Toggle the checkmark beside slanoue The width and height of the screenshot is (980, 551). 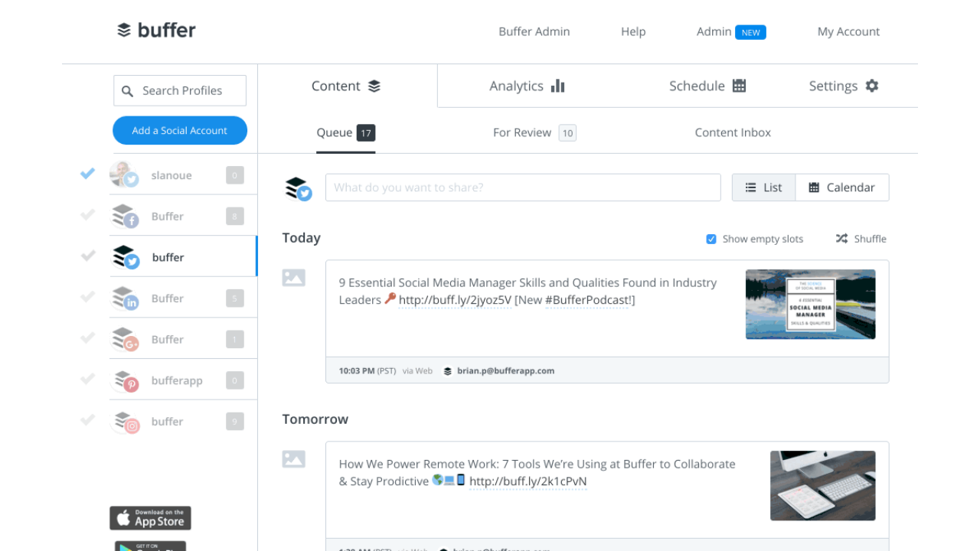pyautogui.click(x=88, y=174)
